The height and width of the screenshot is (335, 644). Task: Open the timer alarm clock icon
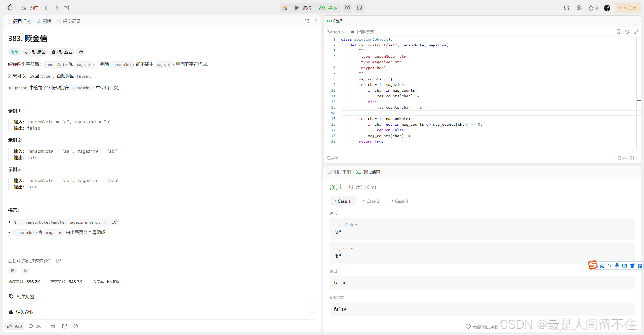tap(347, 8)
